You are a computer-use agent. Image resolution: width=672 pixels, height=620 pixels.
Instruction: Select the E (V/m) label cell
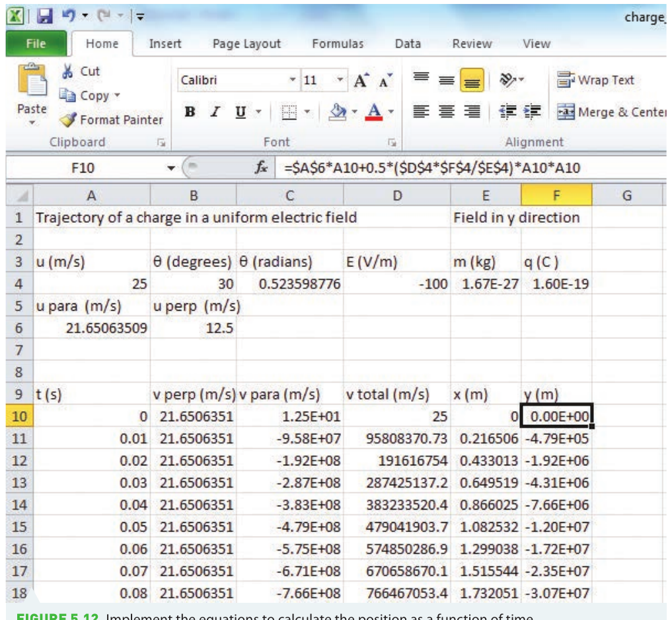coord(397,262)
